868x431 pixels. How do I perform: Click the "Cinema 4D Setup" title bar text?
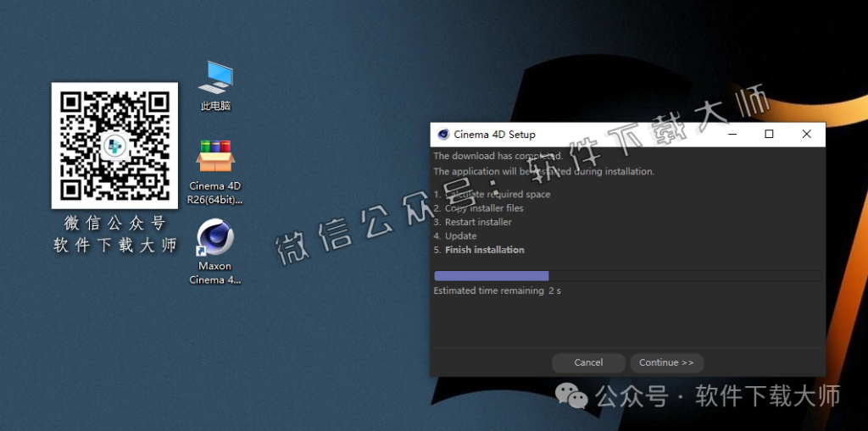tap(494, 134)
